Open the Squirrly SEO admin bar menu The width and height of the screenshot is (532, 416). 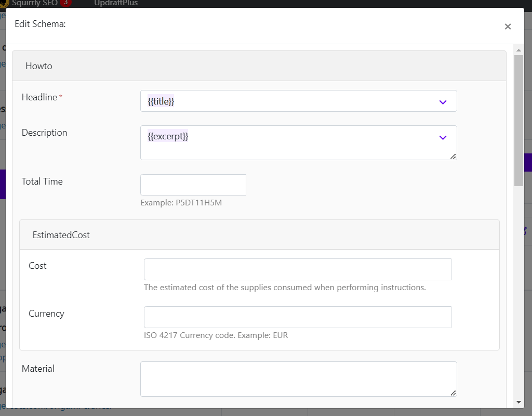pos(35,4)
